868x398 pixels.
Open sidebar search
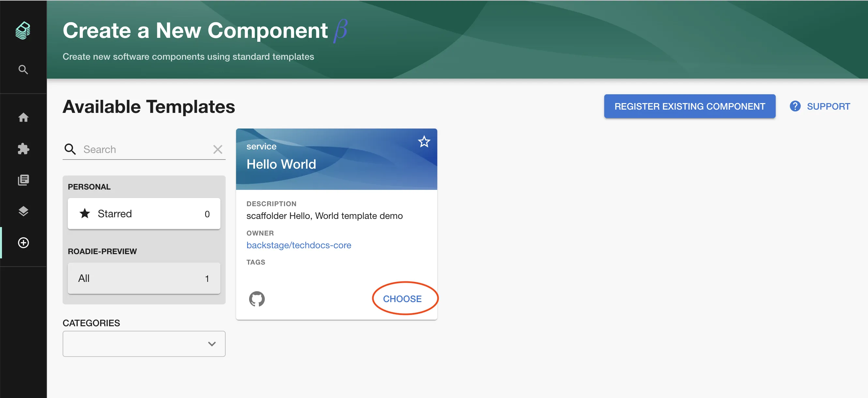[22, 69]
